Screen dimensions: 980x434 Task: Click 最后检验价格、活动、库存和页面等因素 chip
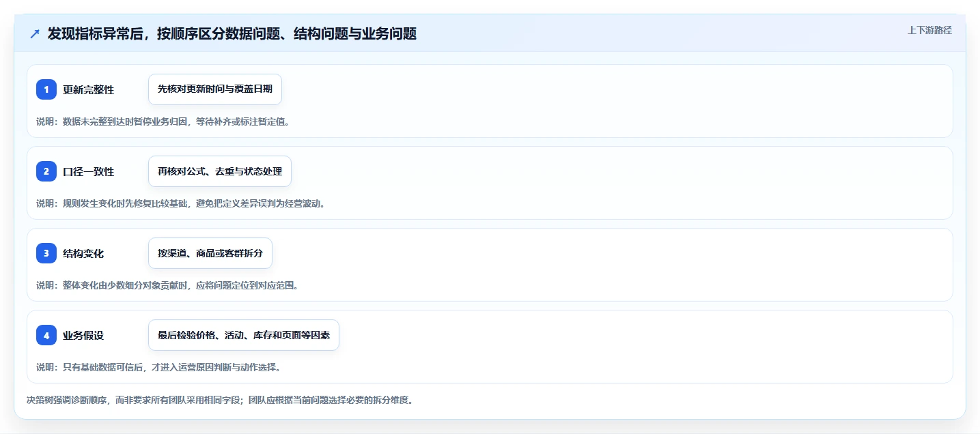click(244, 335)
